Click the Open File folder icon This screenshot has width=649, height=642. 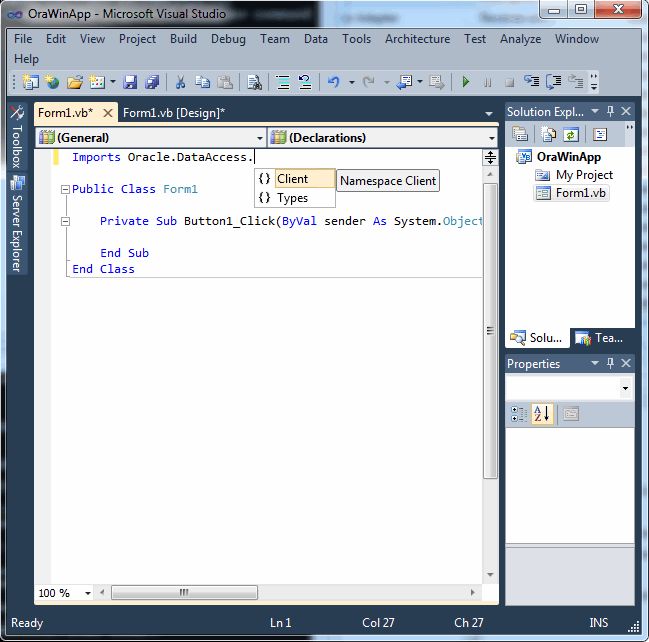click(x=75, y=82)
